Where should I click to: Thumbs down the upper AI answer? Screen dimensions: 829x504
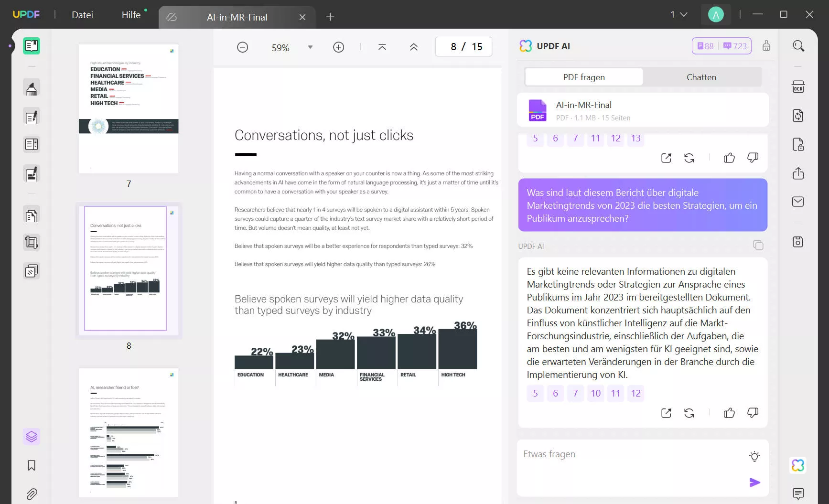(x=753, y=158)
